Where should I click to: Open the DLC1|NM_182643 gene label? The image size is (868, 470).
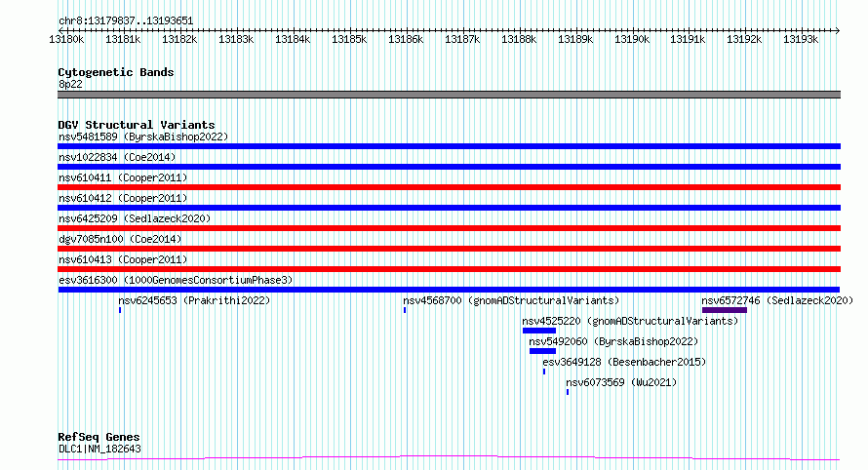pos(99,449)
